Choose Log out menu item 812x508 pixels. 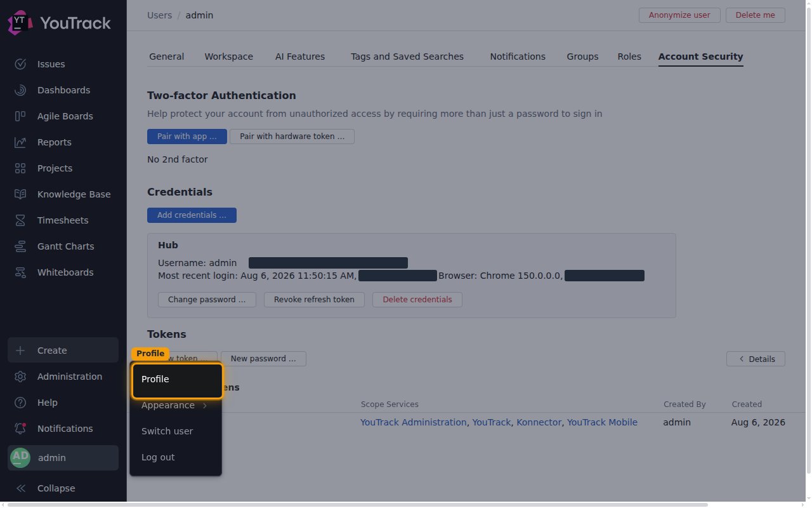click(176, 457)
